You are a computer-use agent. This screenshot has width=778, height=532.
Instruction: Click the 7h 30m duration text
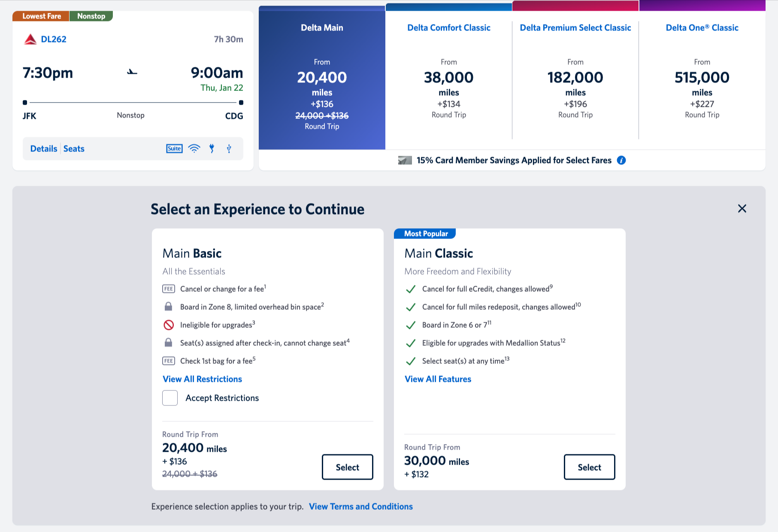229,39
